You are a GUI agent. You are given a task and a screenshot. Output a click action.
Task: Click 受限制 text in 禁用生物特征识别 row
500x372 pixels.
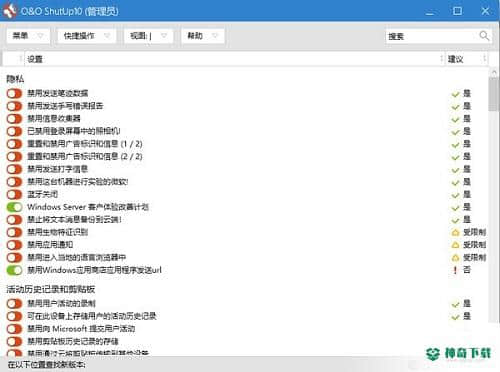click(x=475, y=232)
